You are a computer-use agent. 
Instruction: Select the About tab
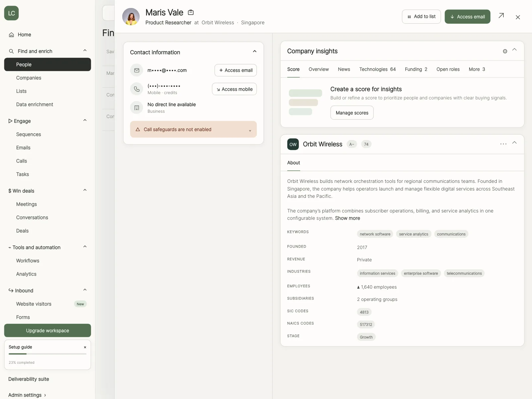pyautogui.click(x=294, y=163)
